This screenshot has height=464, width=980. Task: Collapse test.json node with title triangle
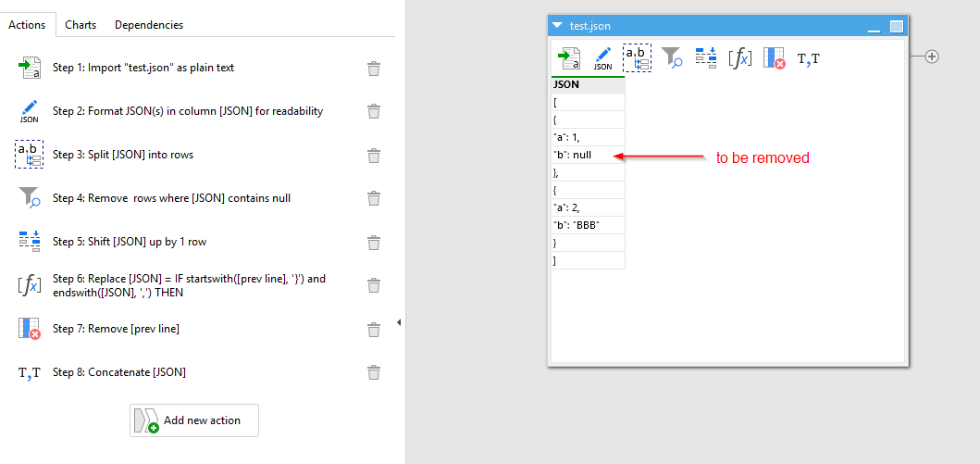click(558, 26)
